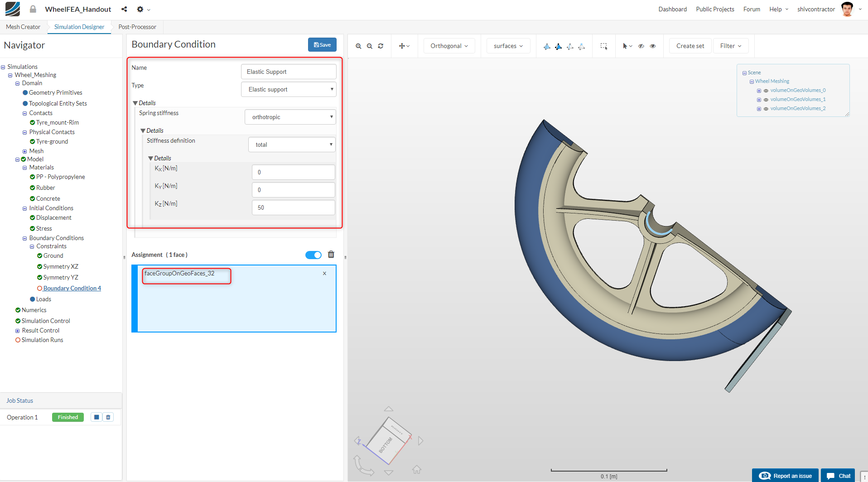Click the home icon near orientation cube
The height and width of the screenshot is (482, 868).
417,469
